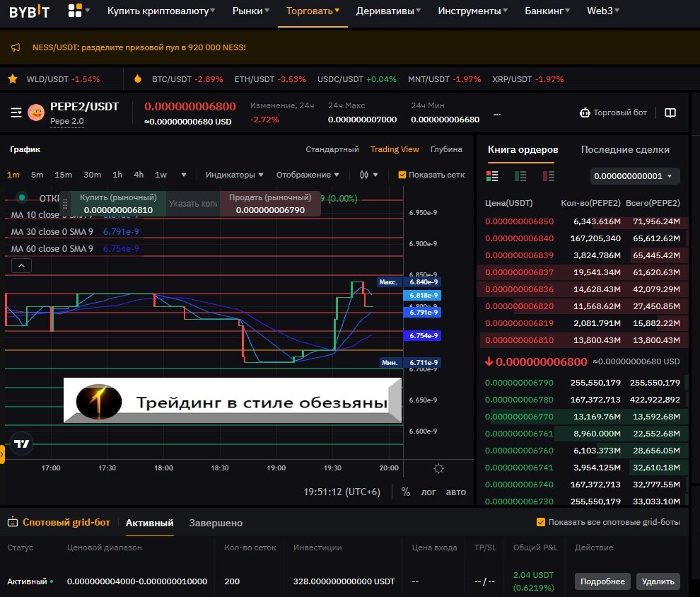Image resolution: width=700 pixels, height=597 pixels.
Task: Show sell-only order book view icon
Action: pyautogui.click(x=548, y=176)
